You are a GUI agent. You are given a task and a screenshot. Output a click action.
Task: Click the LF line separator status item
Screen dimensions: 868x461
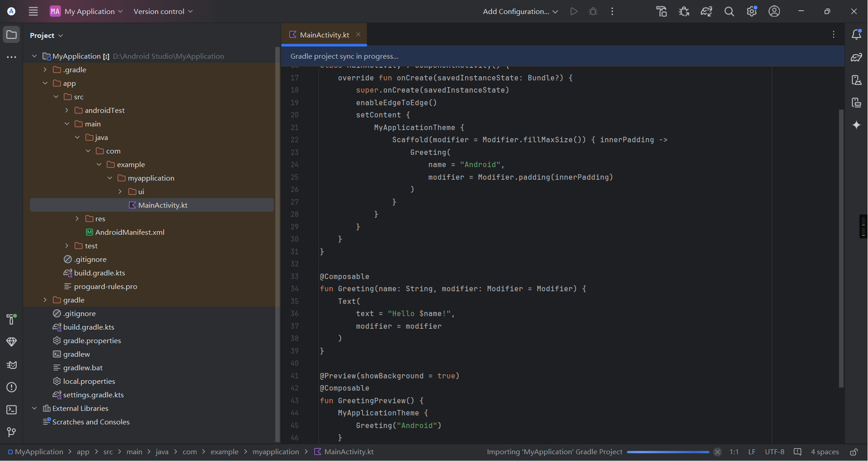point(751,452)
